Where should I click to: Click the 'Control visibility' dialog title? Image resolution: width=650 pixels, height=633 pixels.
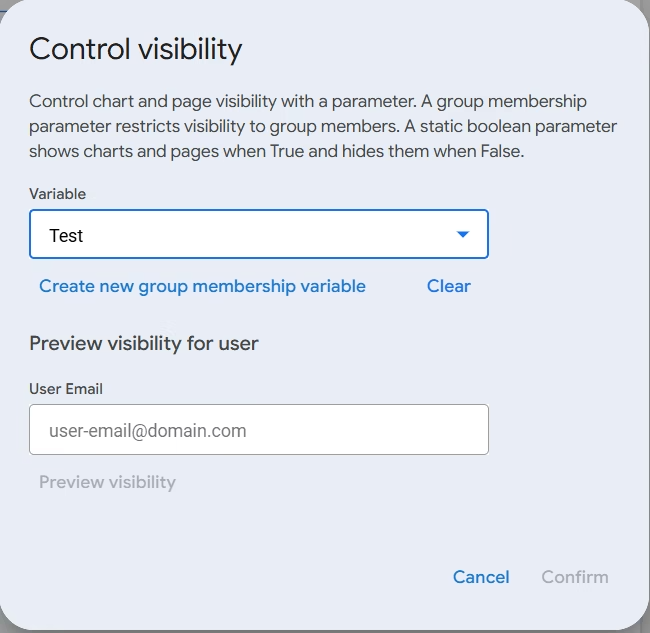click(135, 49)
